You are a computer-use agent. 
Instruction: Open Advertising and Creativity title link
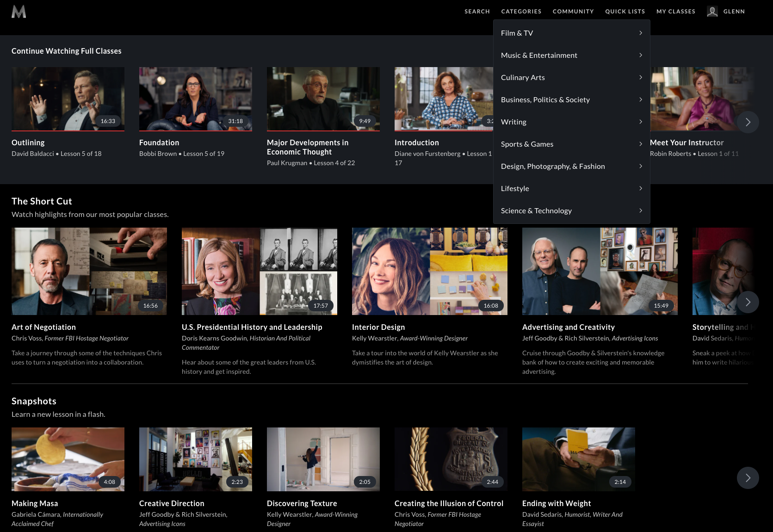pyautogui.click(x=569, y=327)
